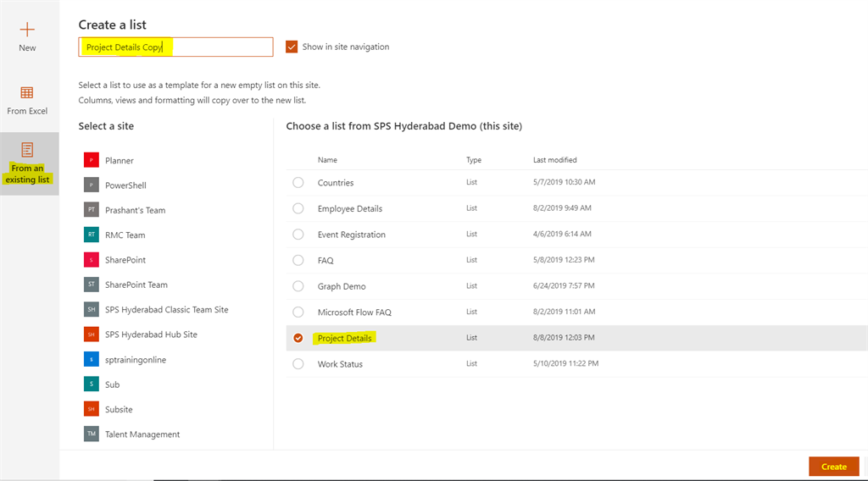Viewport: 868px width, 481px height.
Task: Select the Employee Details radio button
Action: click(x=298, y=208)
